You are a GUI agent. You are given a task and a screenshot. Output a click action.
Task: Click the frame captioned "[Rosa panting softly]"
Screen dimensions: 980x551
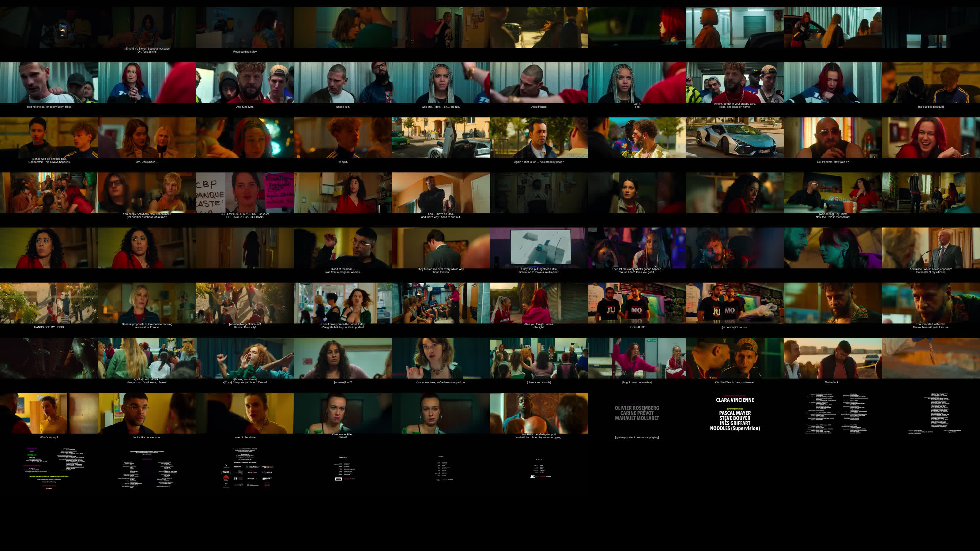click(x=245, y=27)
